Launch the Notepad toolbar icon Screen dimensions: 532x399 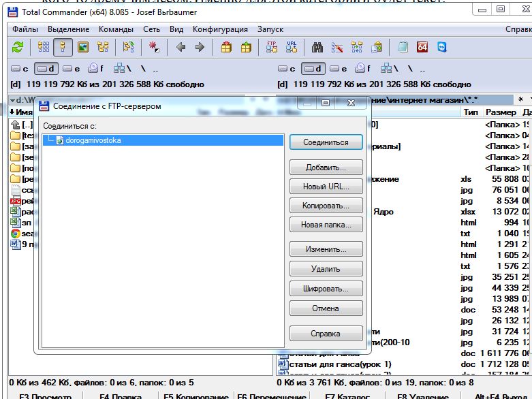tap(403, 47)
